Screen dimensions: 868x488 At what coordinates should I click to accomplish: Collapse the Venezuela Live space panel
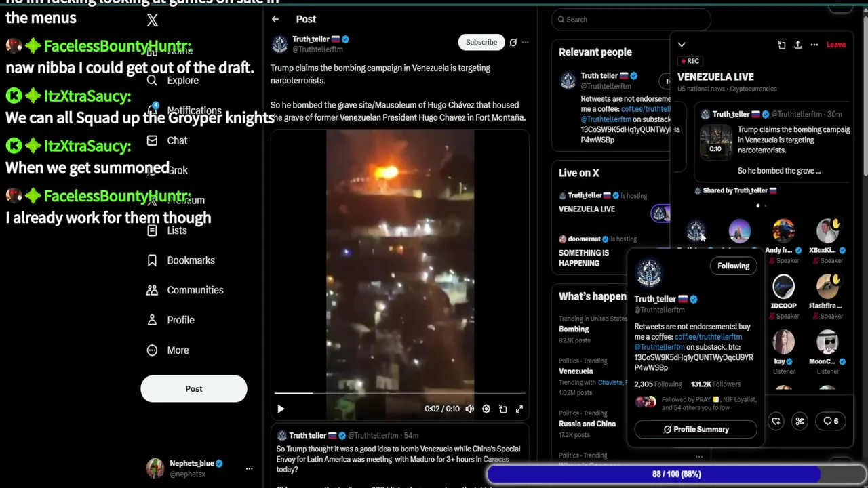682,45
